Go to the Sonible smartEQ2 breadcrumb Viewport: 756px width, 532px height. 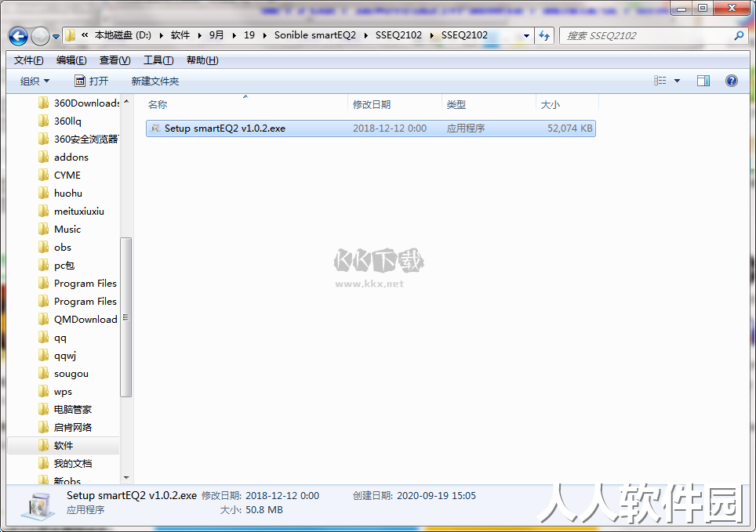314,35
